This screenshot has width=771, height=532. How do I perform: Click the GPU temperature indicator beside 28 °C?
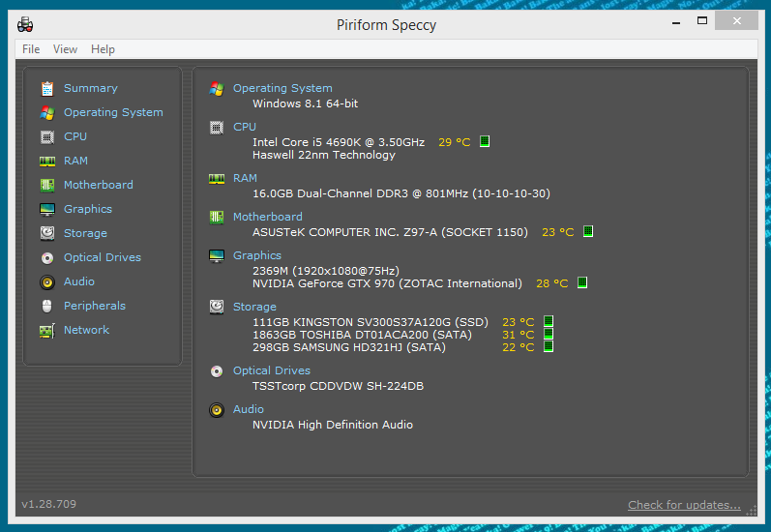(582, 282)
